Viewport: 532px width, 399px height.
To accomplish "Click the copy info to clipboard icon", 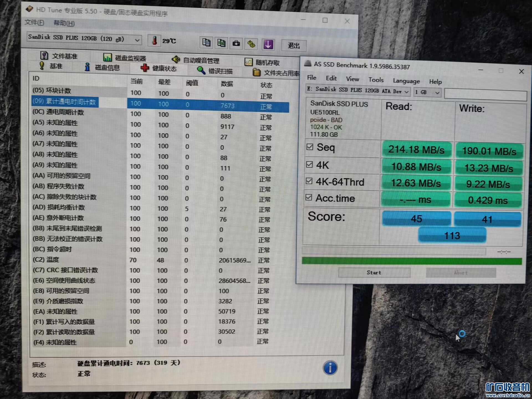I will (206, 42).
